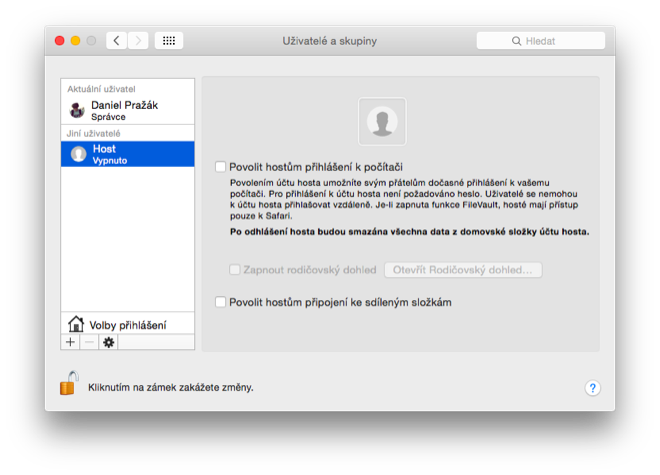Select the Host guest account row
This screenshot has height=475, width=660.
pyautogui.click(x=128, y=154)
